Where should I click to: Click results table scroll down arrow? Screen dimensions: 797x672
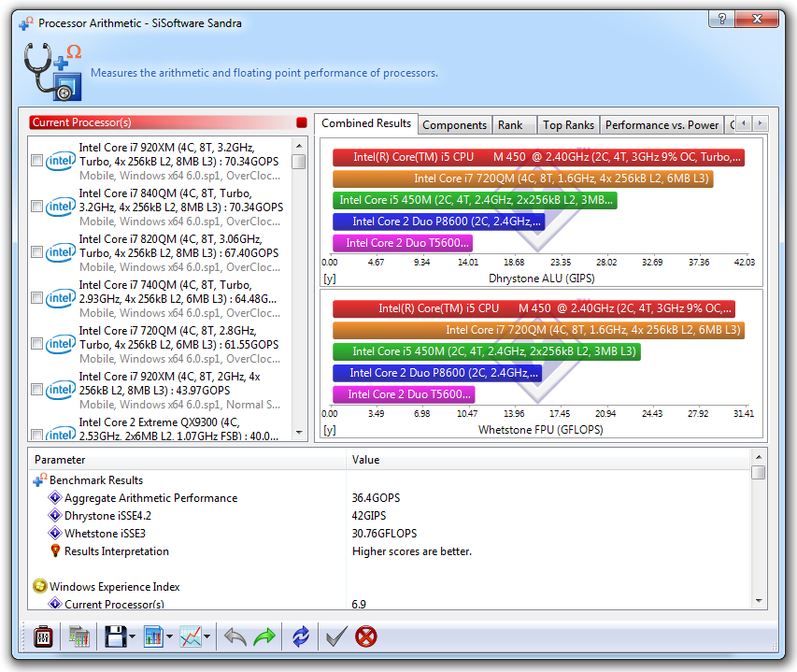759,601
